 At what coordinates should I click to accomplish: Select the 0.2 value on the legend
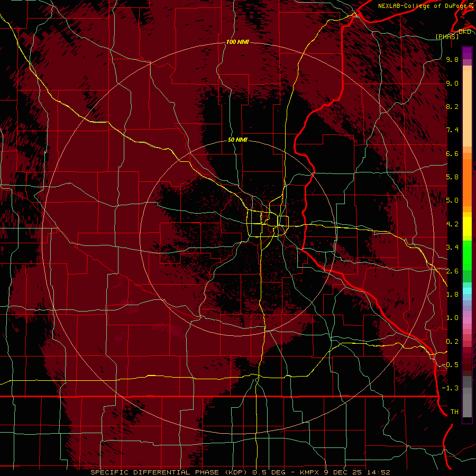click(x=452, y=342)
